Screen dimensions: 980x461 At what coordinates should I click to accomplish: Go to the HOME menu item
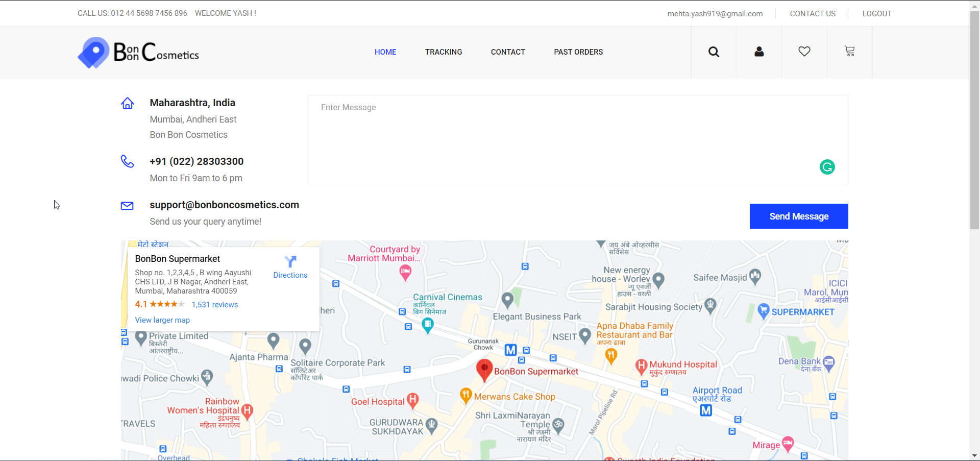385,52
